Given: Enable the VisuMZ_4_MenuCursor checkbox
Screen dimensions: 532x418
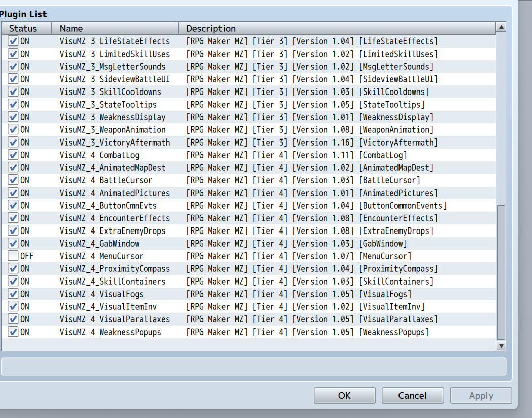Looking at the screenshot, I should coord(13,256).
